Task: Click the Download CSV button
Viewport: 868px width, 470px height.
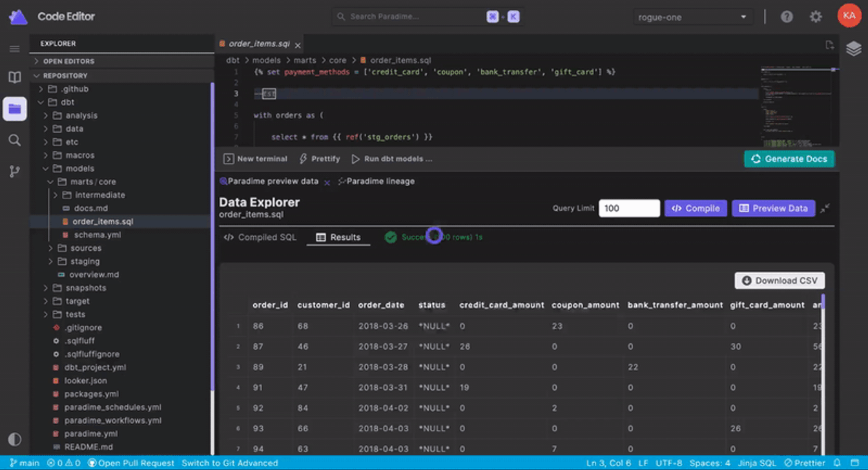Action: (780, 281)
